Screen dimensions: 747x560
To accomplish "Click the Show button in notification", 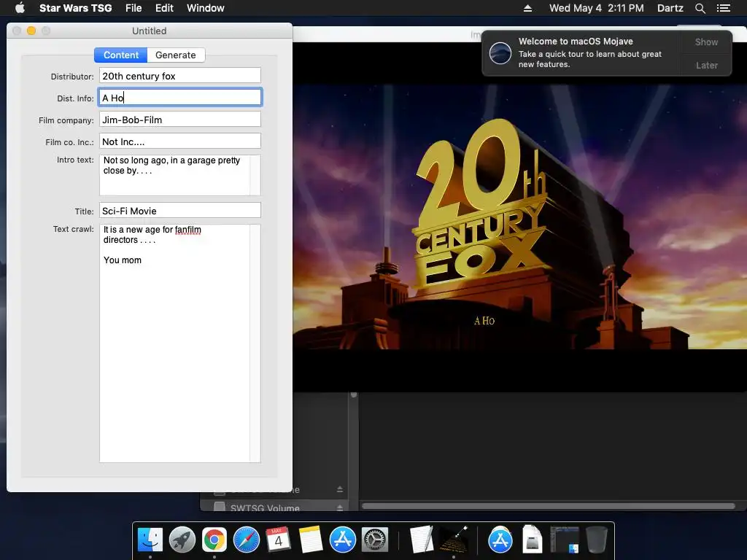I will [x=706, y=42].
